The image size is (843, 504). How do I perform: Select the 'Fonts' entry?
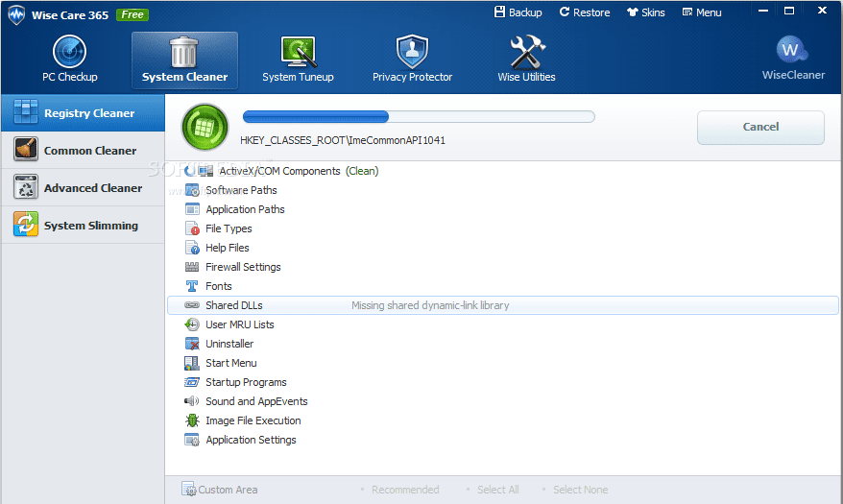point(219,286)
